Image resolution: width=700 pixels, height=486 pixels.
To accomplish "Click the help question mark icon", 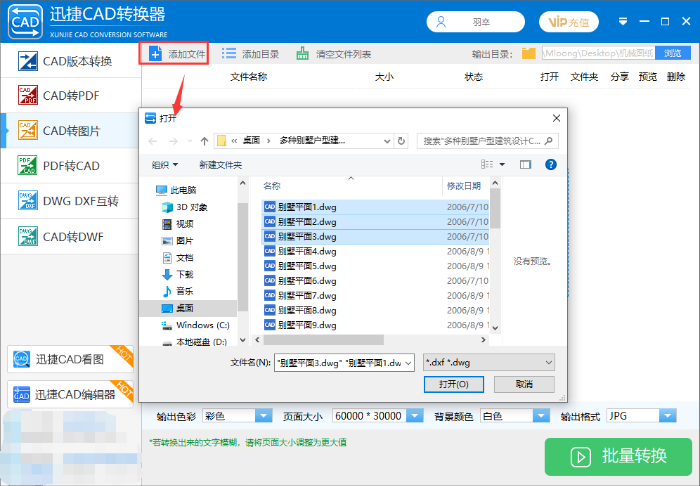I will pyautogui.click(x=551, y=165).
